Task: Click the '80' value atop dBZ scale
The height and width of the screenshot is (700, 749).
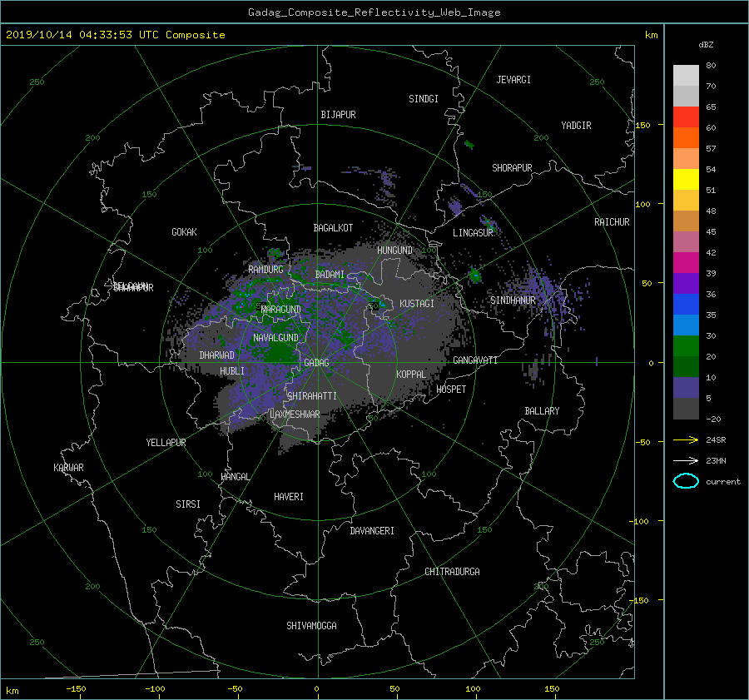Action: pos(711,66)
